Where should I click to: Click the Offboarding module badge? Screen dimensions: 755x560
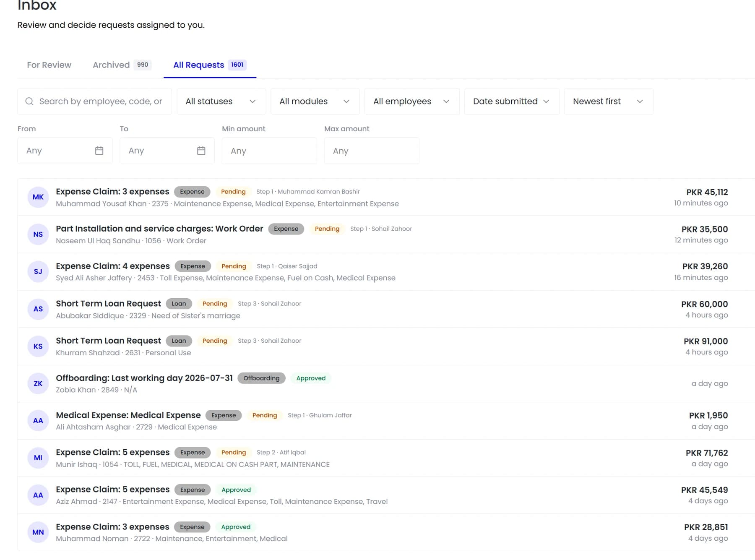tap(261, 378)
